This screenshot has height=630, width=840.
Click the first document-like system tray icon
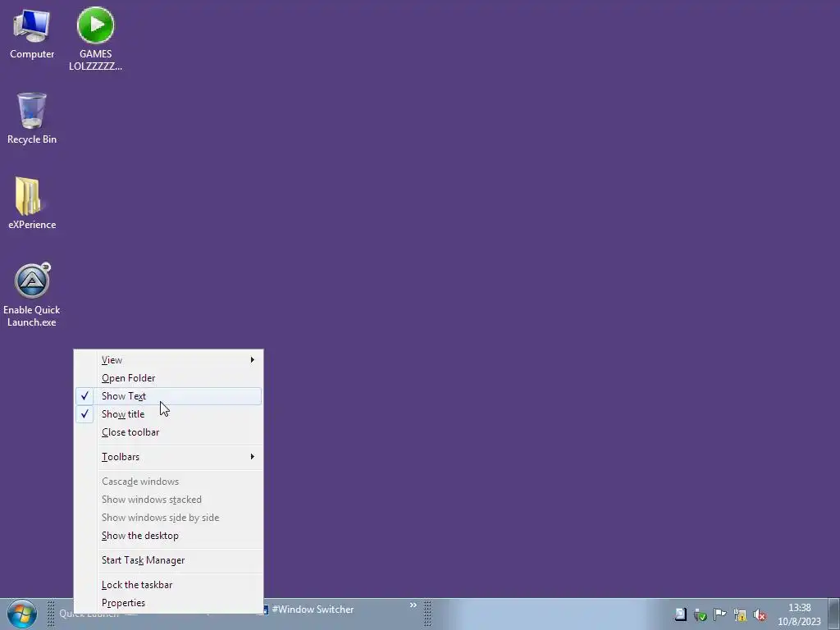coord(680,614)
